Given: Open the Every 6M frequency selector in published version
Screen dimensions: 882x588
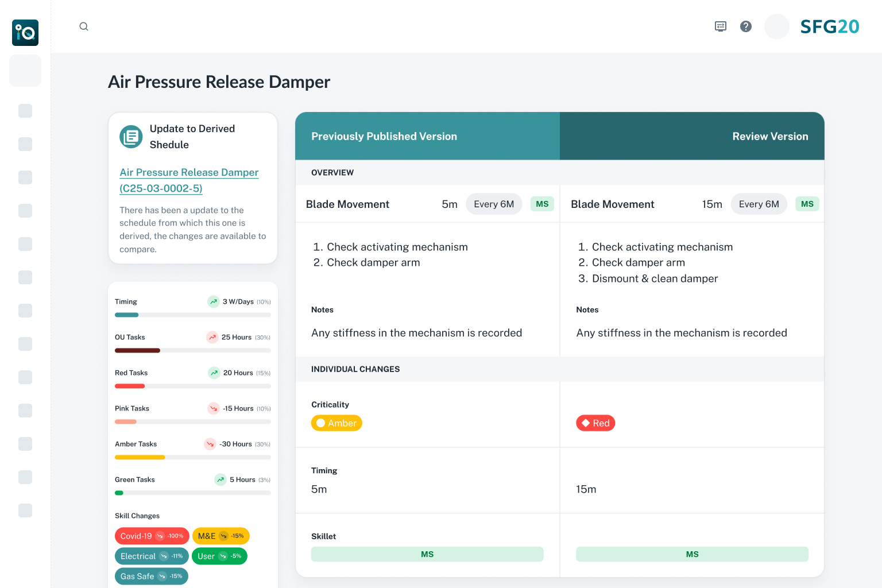Looking at the screenshot, I should pos(494,204).
